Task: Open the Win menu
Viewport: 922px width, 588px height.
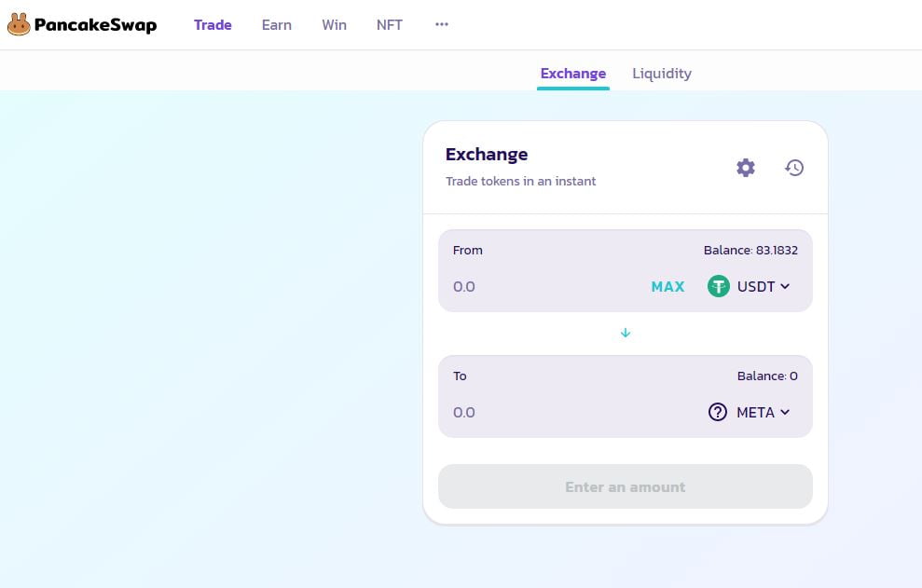Action: (x=334, y=25)
